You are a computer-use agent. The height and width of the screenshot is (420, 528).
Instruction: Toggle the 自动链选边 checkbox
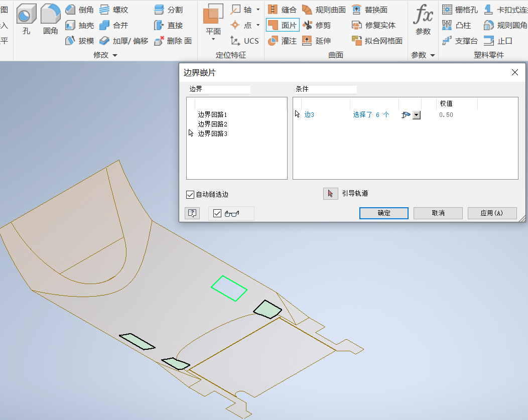click(x=190, y=195)
